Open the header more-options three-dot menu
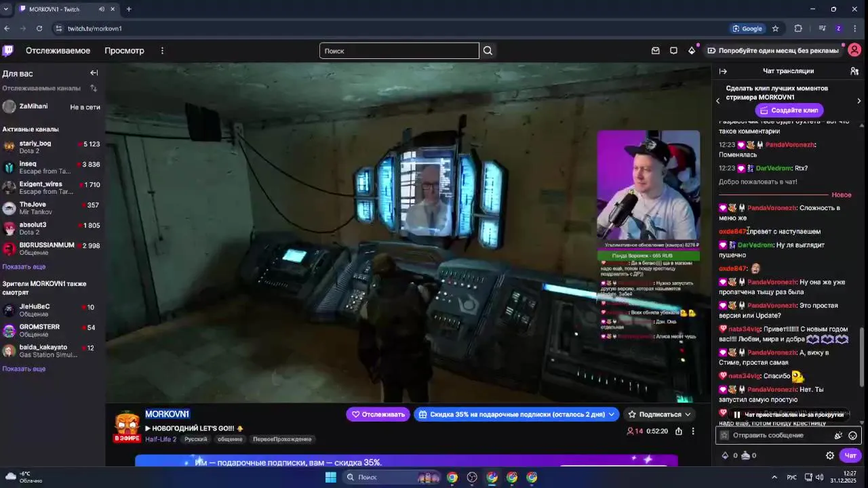Screen dimensions: 868x488 pyautogui.click(x=162, y=51)
